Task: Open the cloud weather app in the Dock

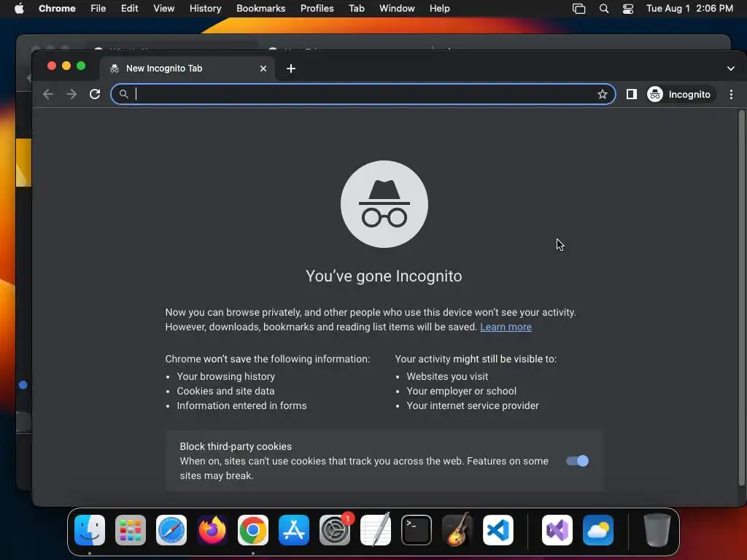Action: coord(598,530)
